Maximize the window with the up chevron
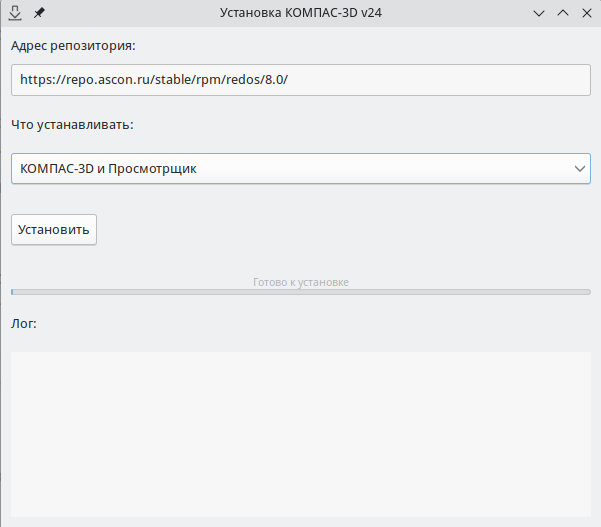The height and width of the screenshot is (527, 601). click(563, 13)
